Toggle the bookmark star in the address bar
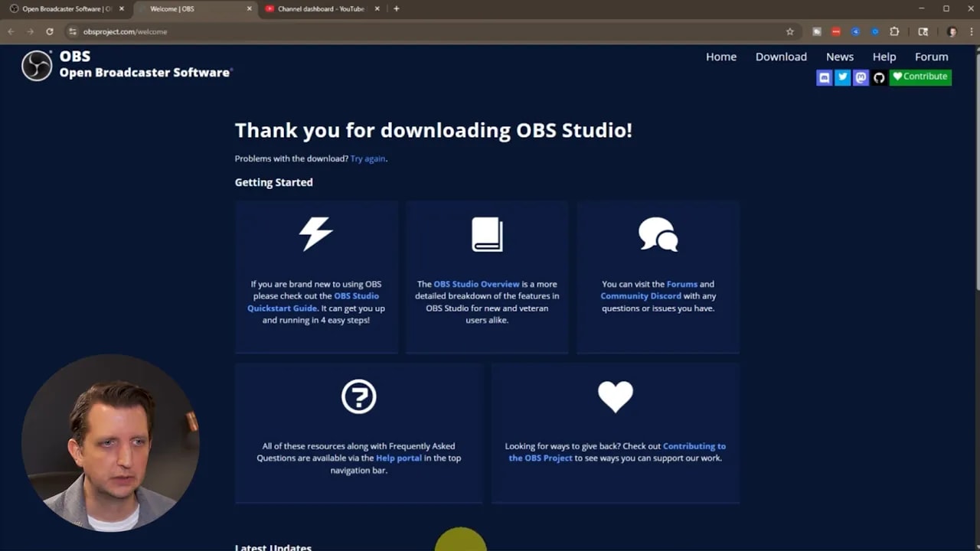Screen dimensions: 980x551 [789, 31]
